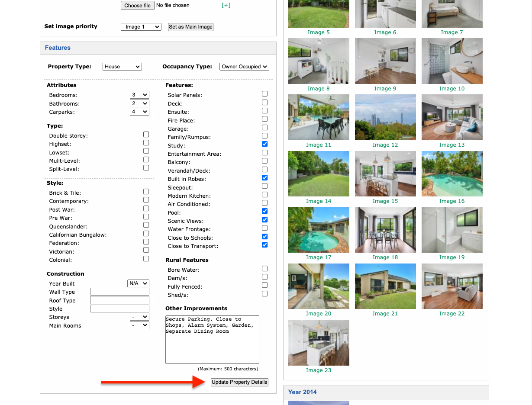This screenshot has height=405, width=532.
Task: Open the Image 12 link
Action: pos(385,145)
